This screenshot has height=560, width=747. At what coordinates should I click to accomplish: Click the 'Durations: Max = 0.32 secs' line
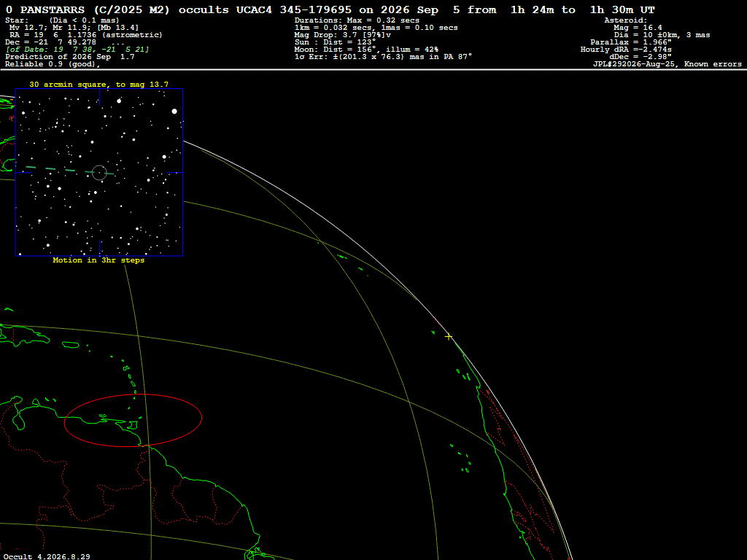tap(357, 20)
